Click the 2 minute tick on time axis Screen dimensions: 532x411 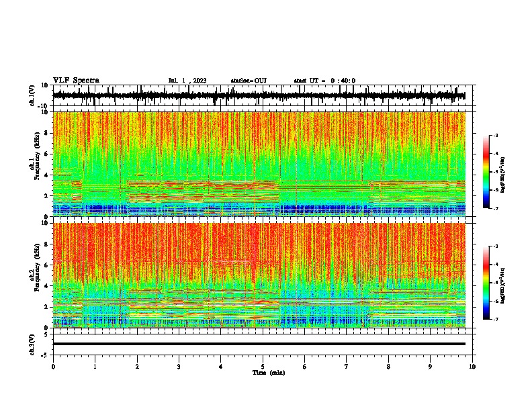coord(137,367)
